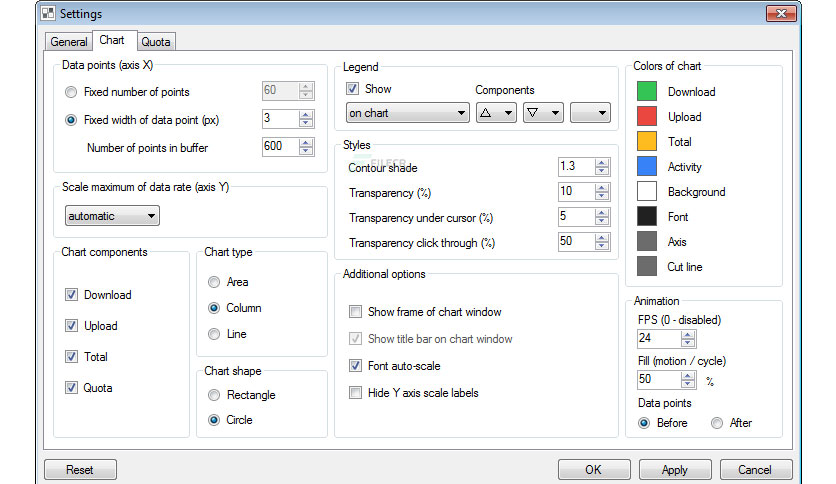The height and width of the screenshot is (484, 836).
Task: Select Rectangle chart shape
Action: click(x=214, y=395)
